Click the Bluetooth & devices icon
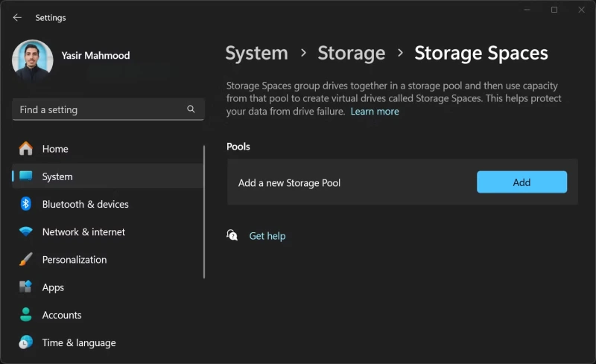Screen dimensions: 596x364 click(x=26, y=204)
